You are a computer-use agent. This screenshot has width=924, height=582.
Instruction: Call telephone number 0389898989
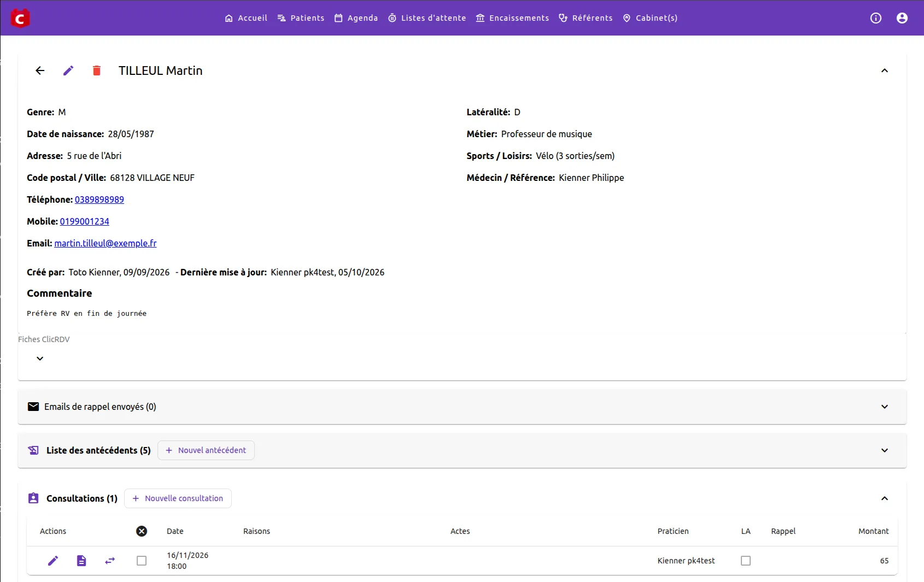[100, 199]
